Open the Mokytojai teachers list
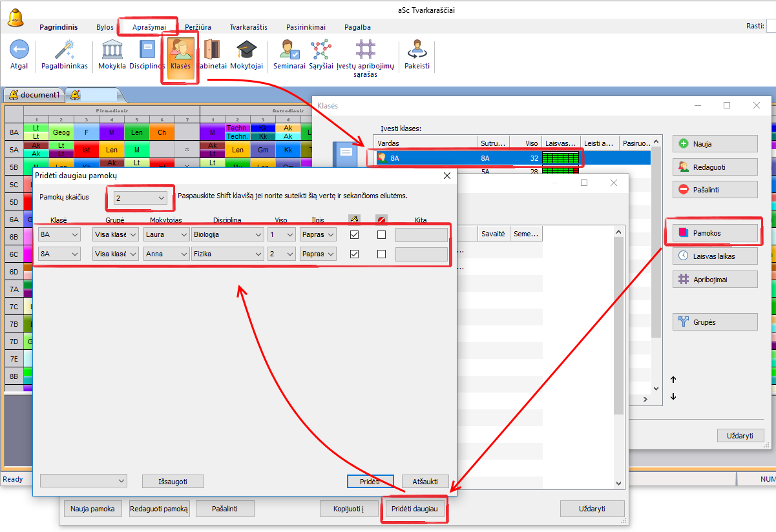Viewport: 776px width, 532px height. tap(246, 50)
